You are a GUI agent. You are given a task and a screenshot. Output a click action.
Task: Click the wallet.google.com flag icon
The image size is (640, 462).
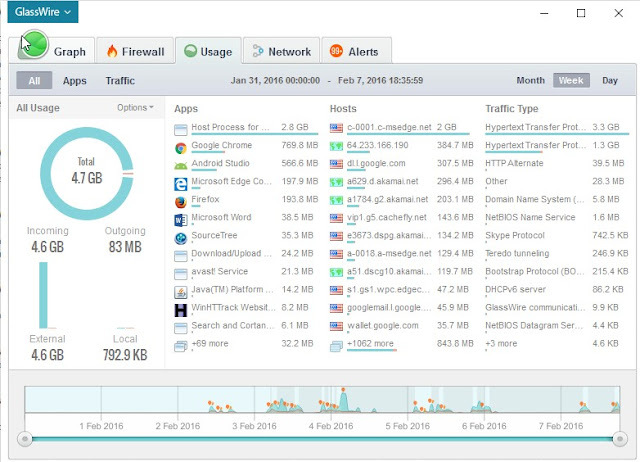coord(336,327)
